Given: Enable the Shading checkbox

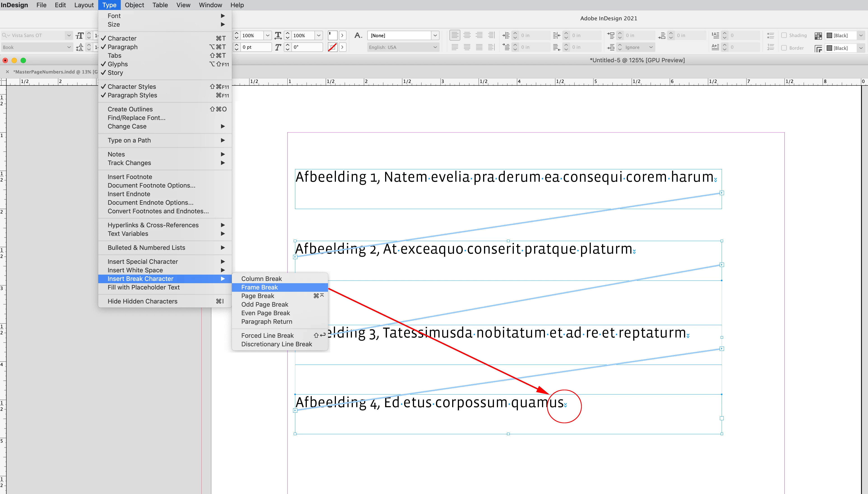Looking at the screenshot, I should point(784,35).
